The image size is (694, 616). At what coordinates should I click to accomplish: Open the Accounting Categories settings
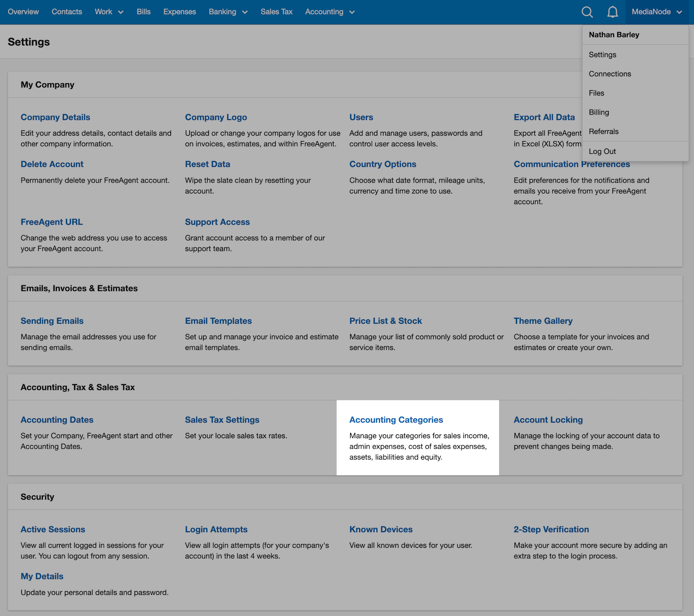point(396,419)
